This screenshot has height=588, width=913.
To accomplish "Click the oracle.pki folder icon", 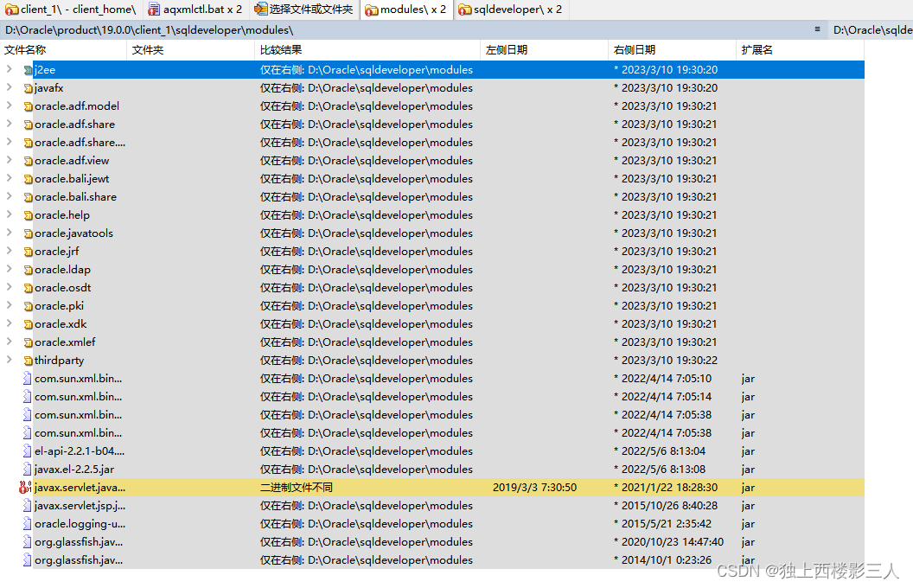I will tap(28, 306).
